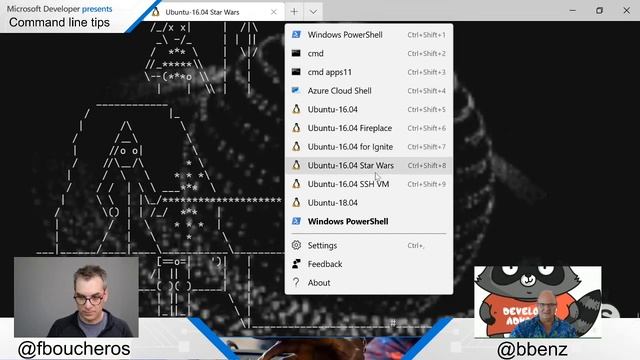640x360 pixels.
Task: Open plain Ubuntu-16.04 profile
Action: click(x=369, y=109)
